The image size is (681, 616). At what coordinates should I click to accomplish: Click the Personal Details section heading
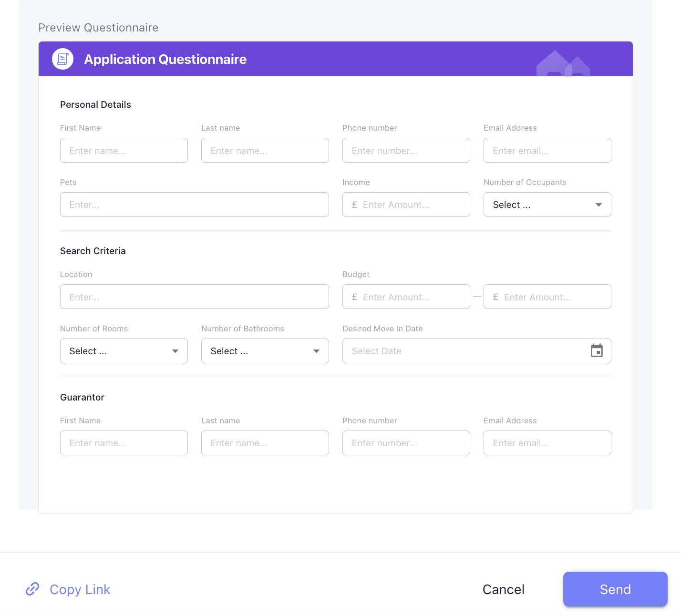(95, 104)
